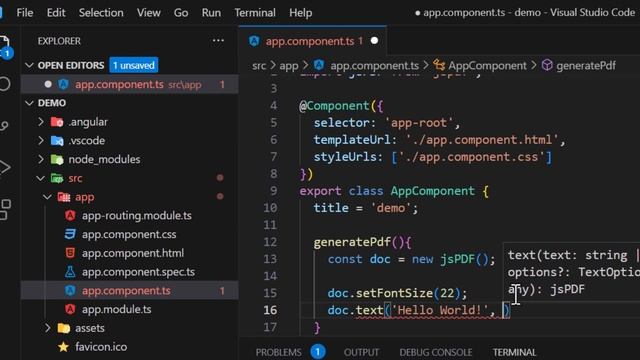Open Explorer more actions ellipsis
The image size is (640, 360).
pyautogui.click(x=218, y=40)
